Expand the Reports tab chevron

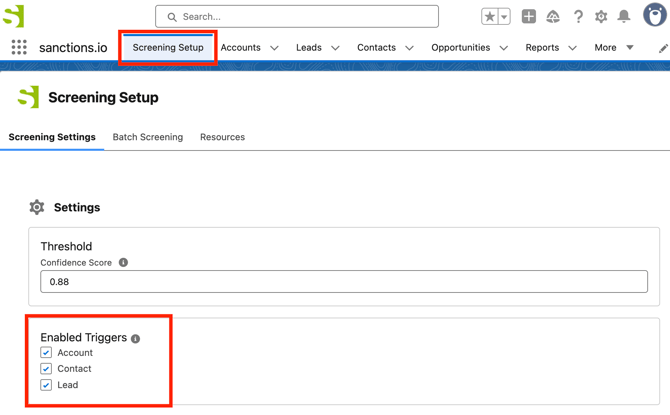tap(572, 48)
